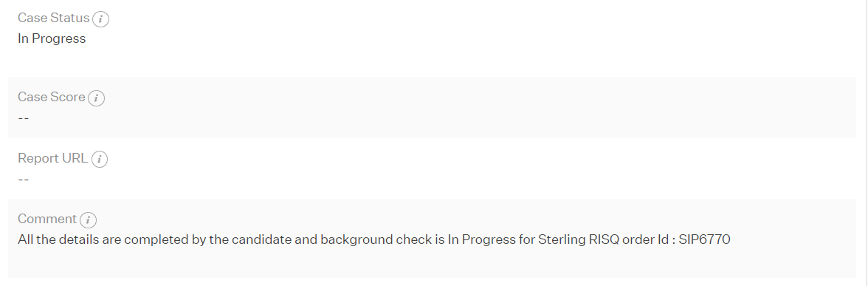Click the In Progress case status value
868x286 pixels.
tap(52, 38)
